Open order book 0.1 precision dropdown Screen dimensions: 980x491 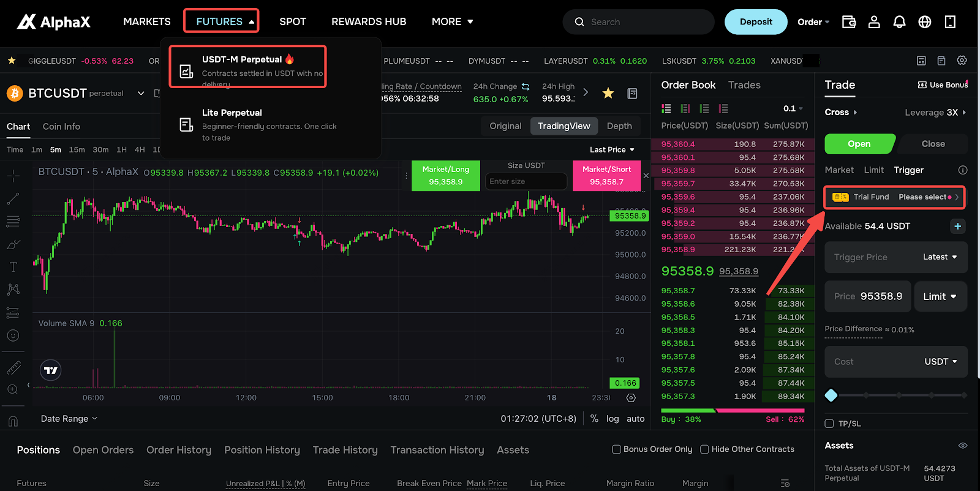point(793,108)
